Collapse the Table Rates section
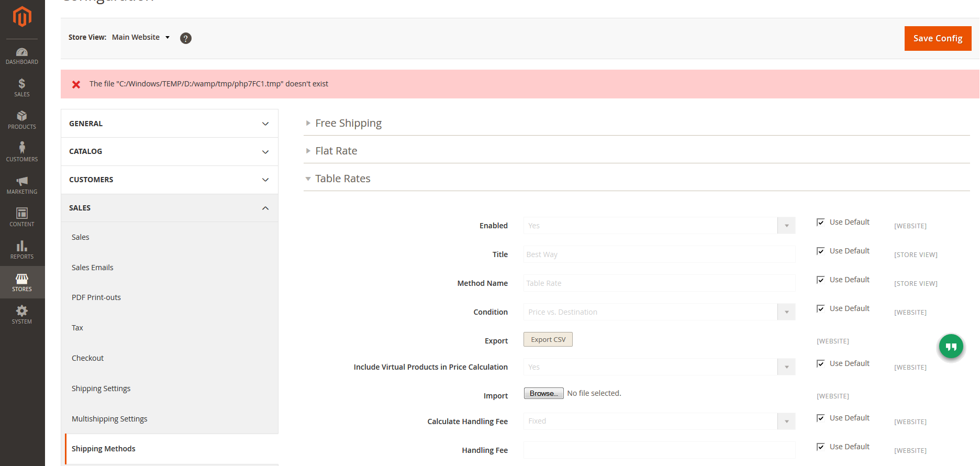The image size is (980, 466). [342, 179]
